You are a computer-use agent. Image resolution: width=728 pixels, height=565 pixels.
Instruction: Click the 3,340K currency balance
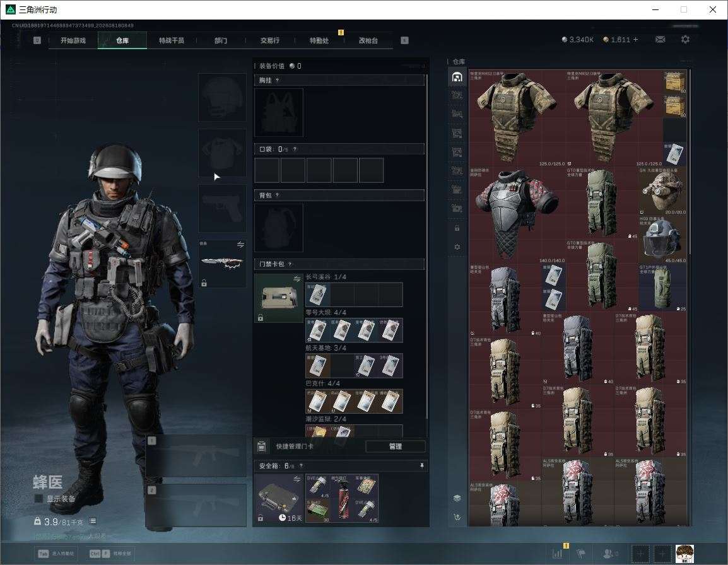point(578,40)
